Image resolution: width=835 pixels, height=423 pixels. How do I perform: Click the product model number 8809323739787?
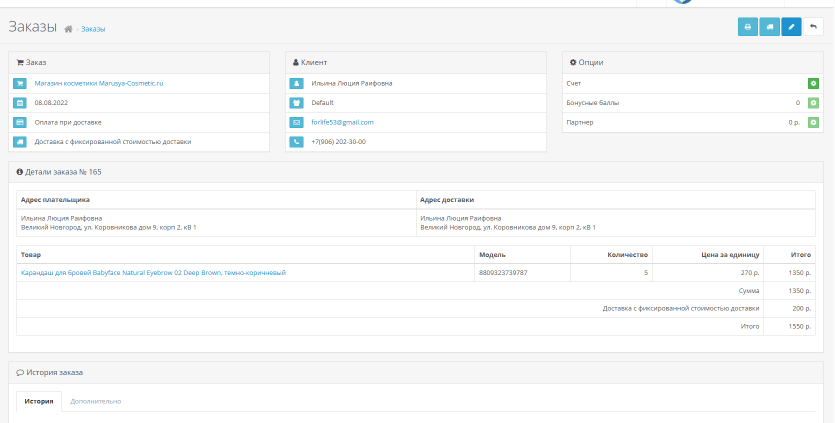[x=503, y=272]
